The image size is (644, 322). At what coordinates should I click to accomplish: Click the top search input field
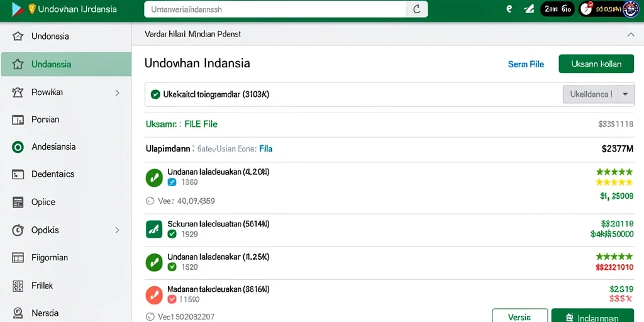tap(275, 9)
